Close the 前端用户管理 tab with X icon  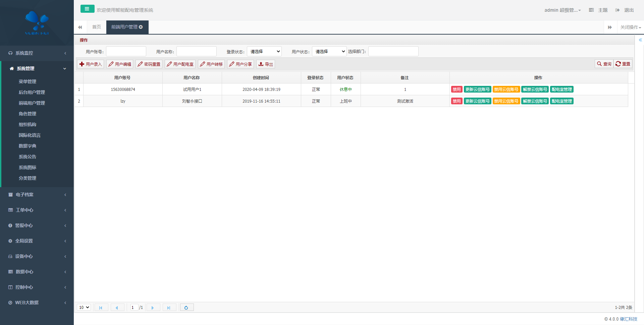[141, 27]
